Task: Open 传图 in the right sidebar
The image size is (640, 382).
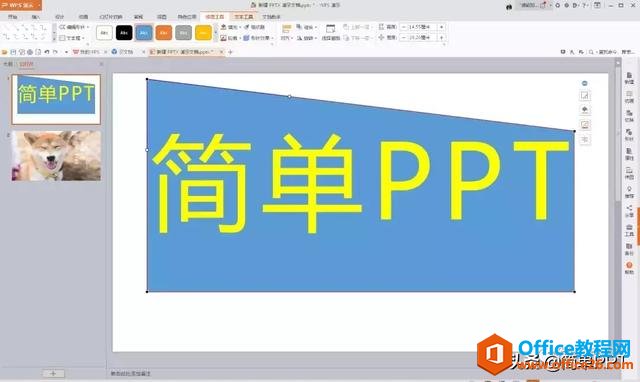Action: tap(629, 173)
